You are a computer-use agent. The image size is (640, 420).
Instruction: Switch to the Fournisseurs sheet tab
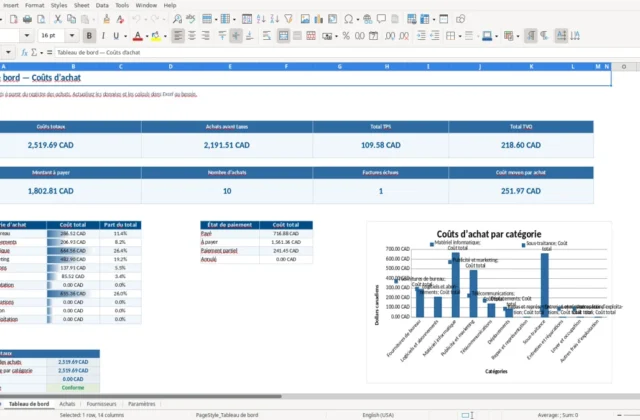point(101,404)
